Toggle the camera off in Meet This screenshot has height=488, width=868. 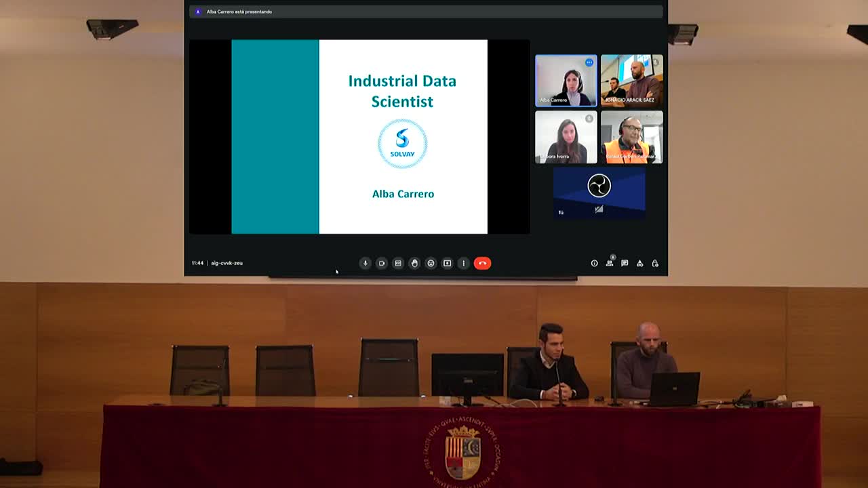382,263
